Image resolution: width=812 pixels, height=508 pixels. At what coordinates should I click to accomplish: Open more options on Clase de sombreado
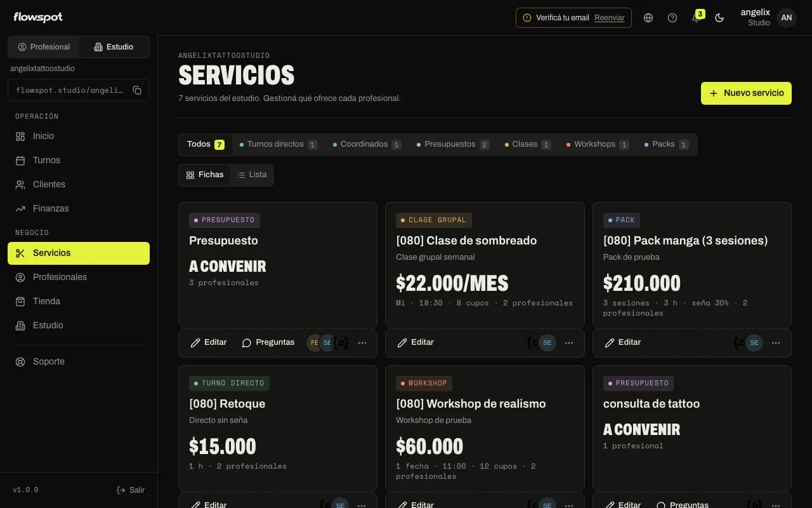pos(569,343)
